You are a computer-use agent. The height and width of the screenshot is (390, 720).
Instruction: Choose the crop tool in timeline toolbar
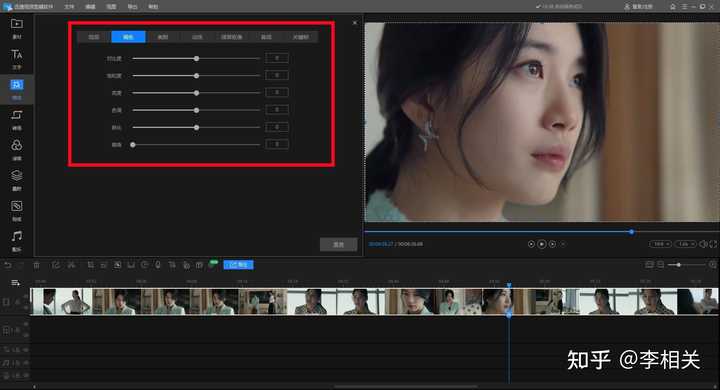coord(90,265)
